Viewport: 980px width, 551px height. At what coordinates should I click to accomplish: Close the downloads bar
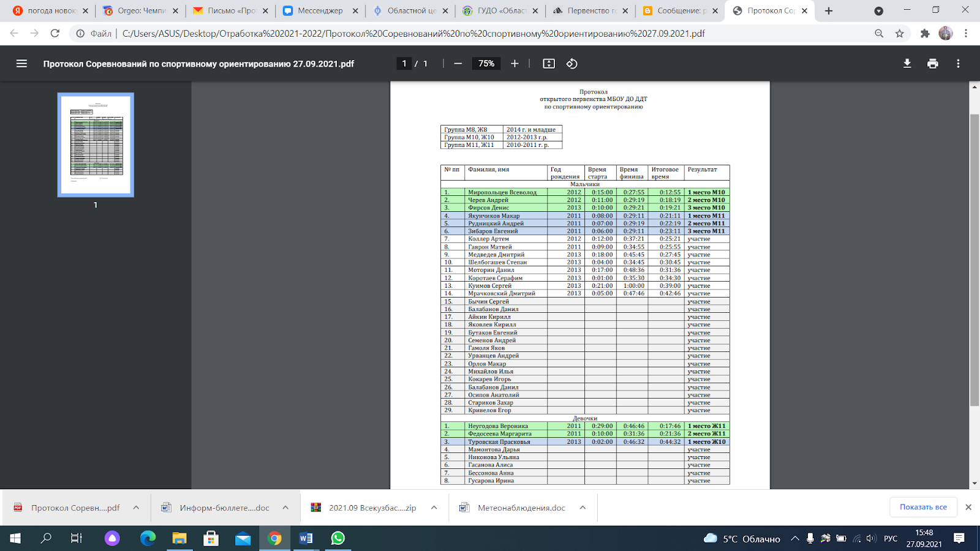click(968, 507)
